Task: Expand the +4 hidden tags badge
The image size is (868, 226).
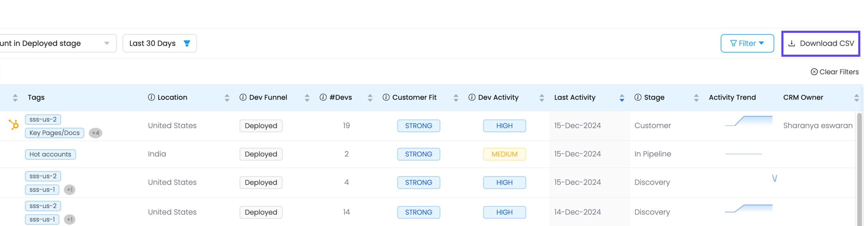Action: pyautogui.click(x=95, y=133)
